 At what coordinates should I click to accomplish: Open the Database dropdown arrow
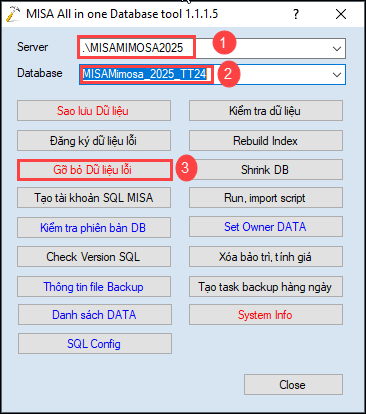[x=337, y=75]
